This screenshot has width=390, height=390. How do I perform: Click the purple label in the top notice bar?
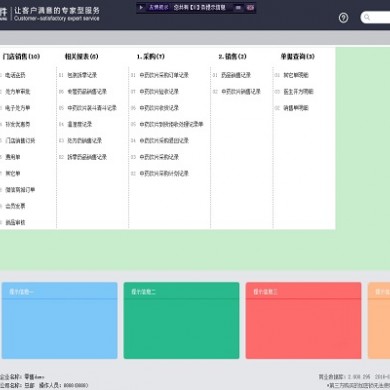point(158,7)
